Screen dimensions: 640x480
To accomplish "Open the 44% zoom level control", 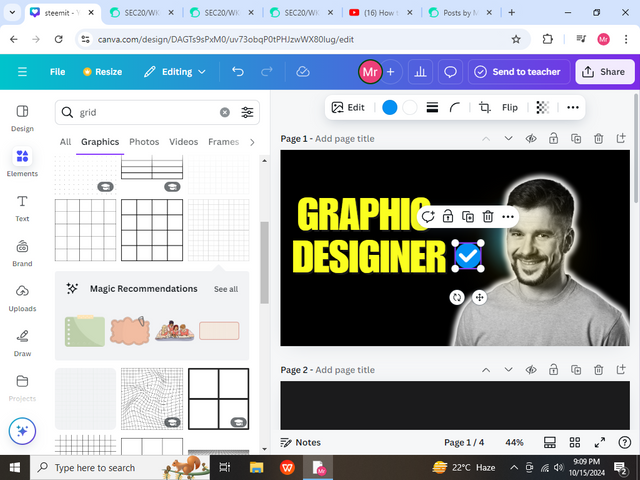I will [514, 442].
